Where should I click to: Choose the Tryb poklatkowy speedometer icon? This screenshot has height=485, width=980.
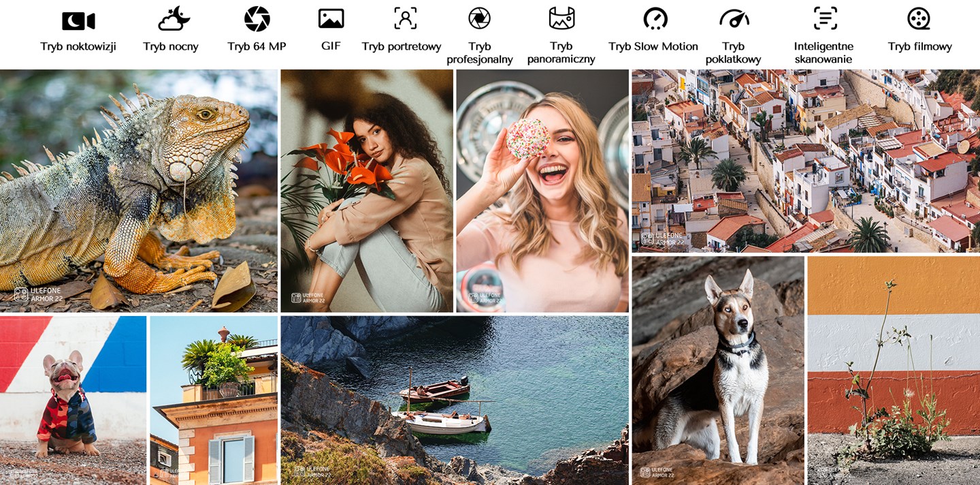click(x=733, y=19)
